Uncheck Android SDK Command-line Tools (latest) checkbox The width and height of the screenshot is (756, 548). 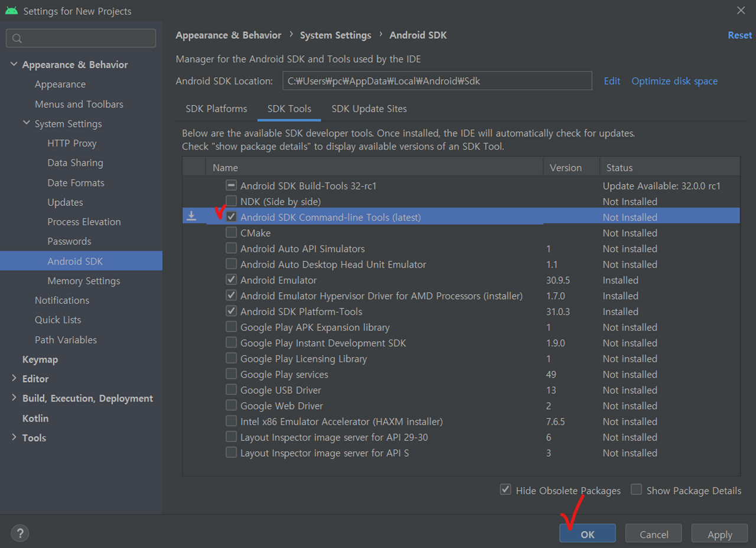click(232, 217)
